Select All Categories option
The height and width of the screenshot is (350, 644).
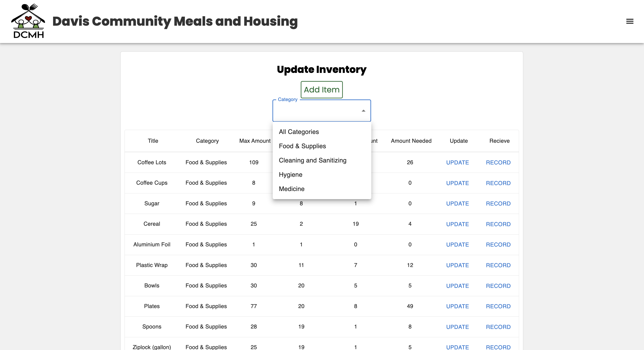(x=299, y=132)
